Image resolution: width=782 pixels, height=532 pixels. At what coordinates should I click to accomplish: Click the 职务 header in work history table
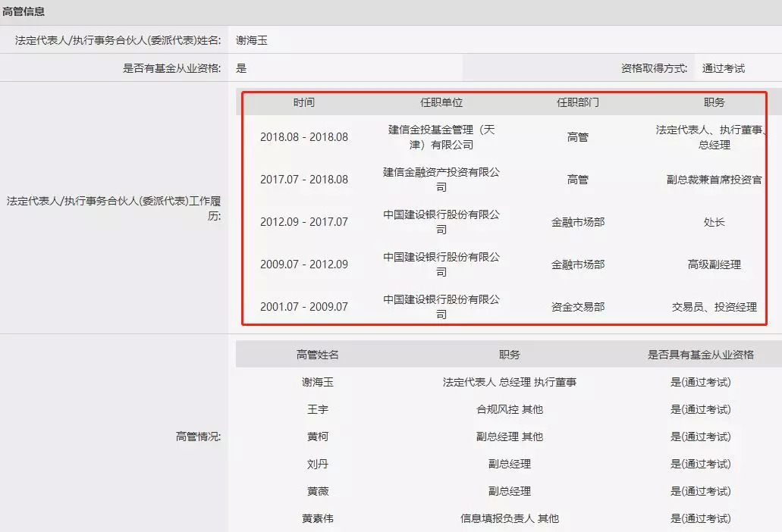(714, 102)
